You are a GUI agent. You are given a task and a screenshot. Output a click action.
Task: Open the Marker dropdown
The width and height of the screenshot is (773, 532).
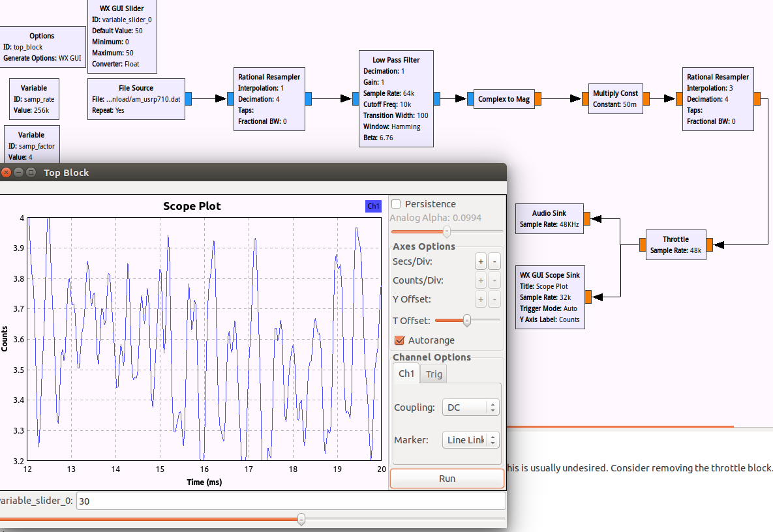pyautogui.click(x=470, y=440)
